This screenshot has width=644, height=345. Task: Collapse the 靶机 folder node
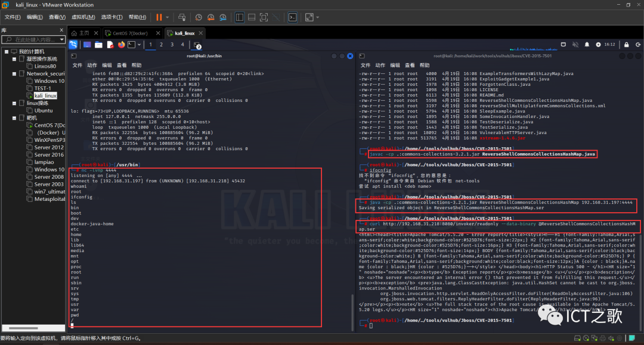pos(14,118)
